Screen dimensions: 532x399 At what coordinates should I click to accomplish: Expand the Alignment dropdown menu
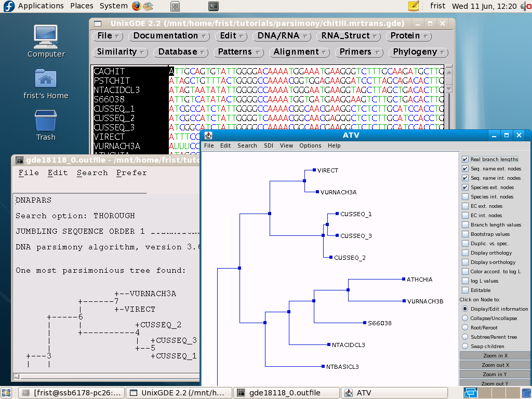pos(301,52)
